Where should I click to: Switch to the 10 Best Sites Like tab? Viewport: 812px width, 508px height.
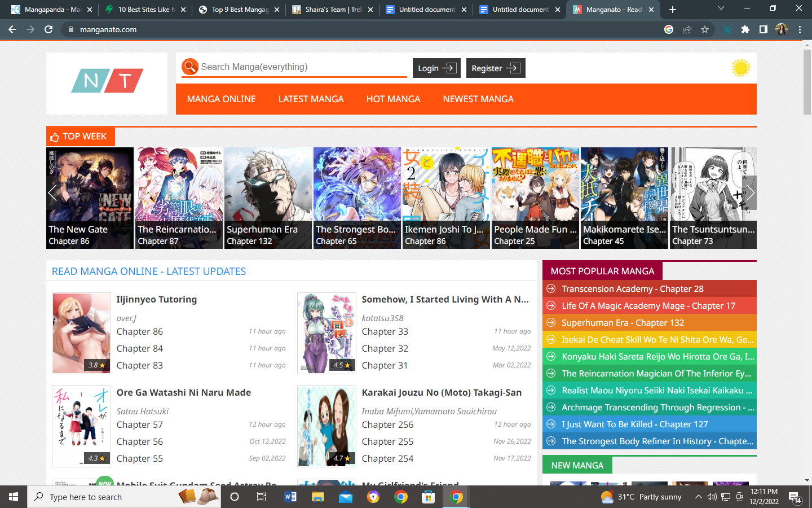pyautogui.click(x=142, y=10)
